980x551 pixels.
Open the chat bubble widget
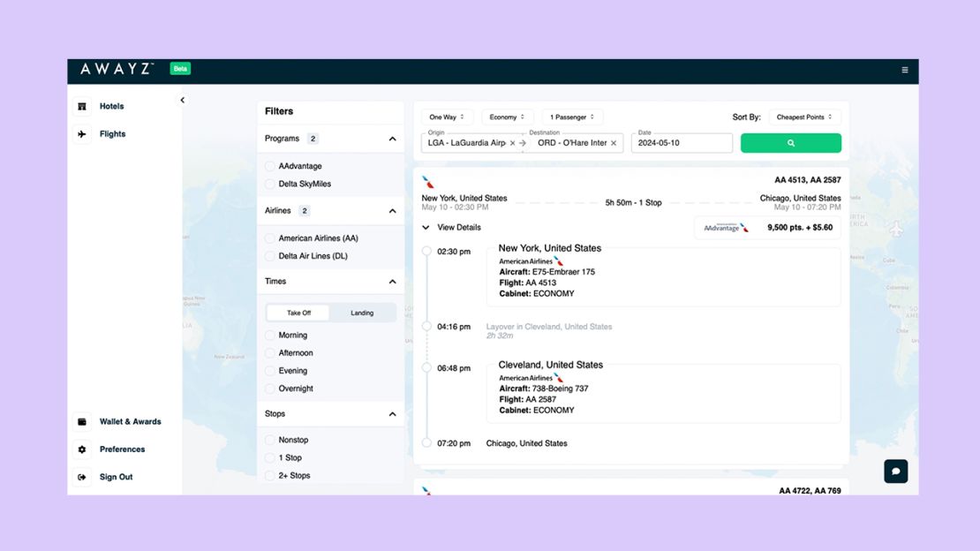pyautogui.click(x=895, y=471)
